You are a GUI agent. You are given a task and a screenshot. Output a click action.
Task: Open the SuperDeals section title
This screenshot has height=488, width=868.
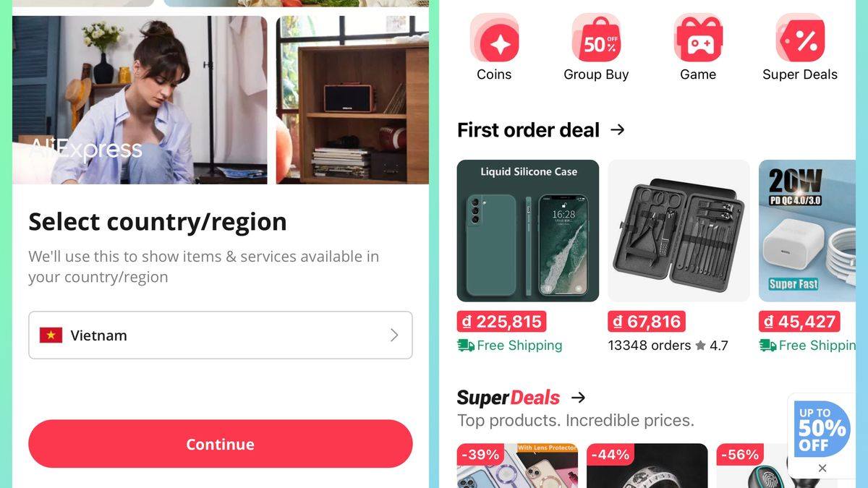point(508,398)
